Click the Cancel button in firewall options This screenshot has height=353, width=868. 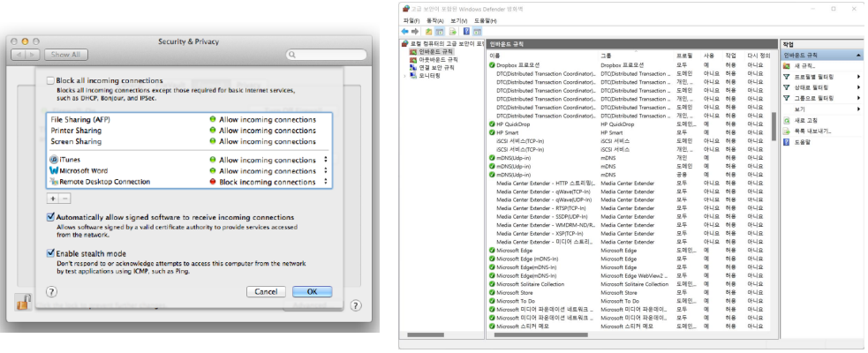pos(266,291)
